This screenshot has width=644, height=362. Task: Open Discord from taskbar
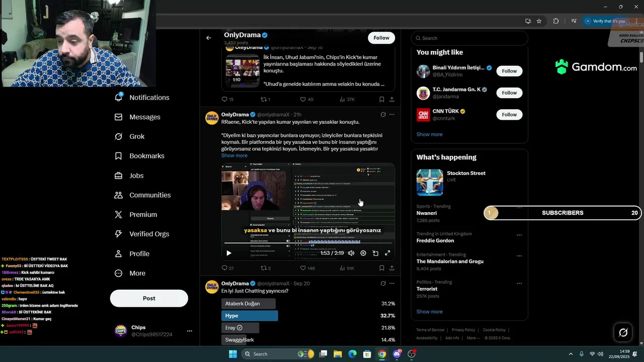click(x=397, y=354)
